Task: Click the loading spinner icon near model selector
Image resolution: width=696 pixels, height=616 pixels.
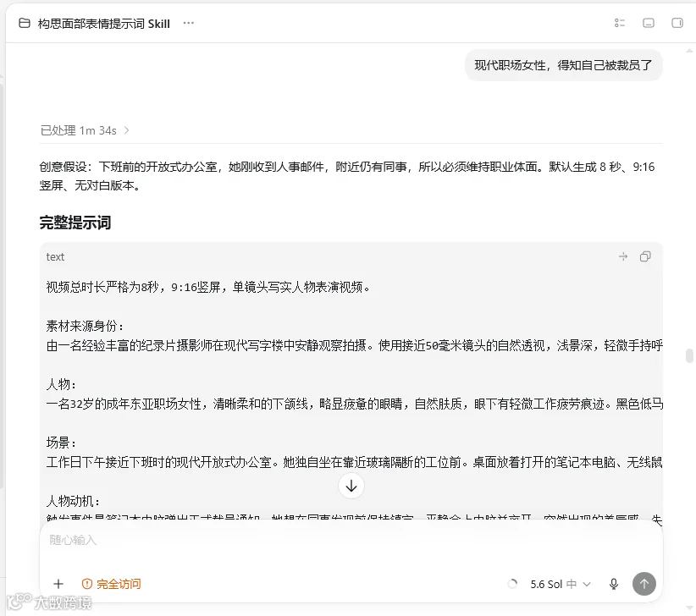Action: pos(512,584)
